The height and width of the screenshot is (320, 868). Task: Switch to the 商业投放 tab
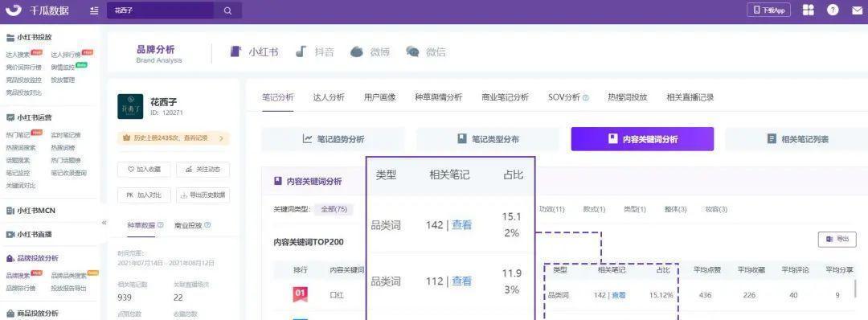click(188, 225)
